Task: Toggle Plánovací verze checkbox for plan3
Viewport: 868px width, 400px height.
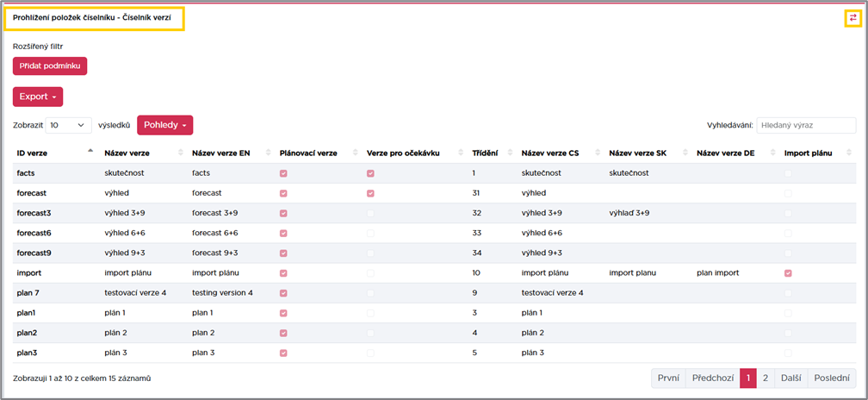Action: 283,353
